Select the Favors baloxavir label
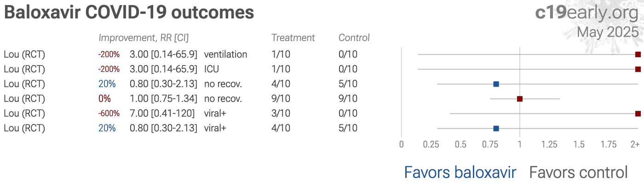 (460, 172)
